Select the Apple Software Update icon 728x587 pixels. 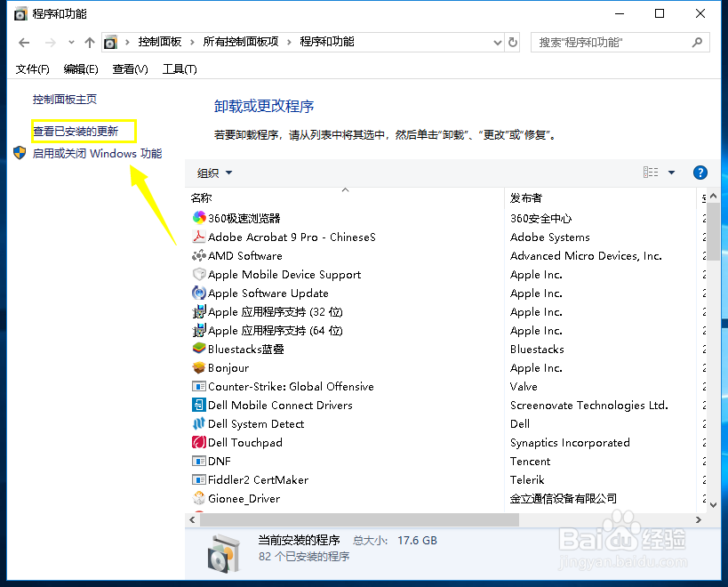click(199, 293)
